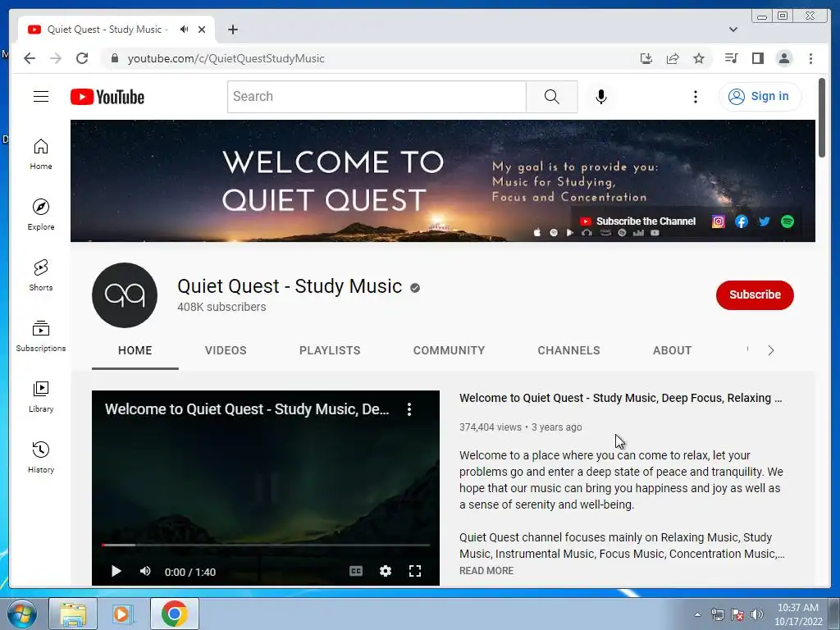The image size is (840, 630).
Task: Click the video title overlay in player
Action: point(246,409)
